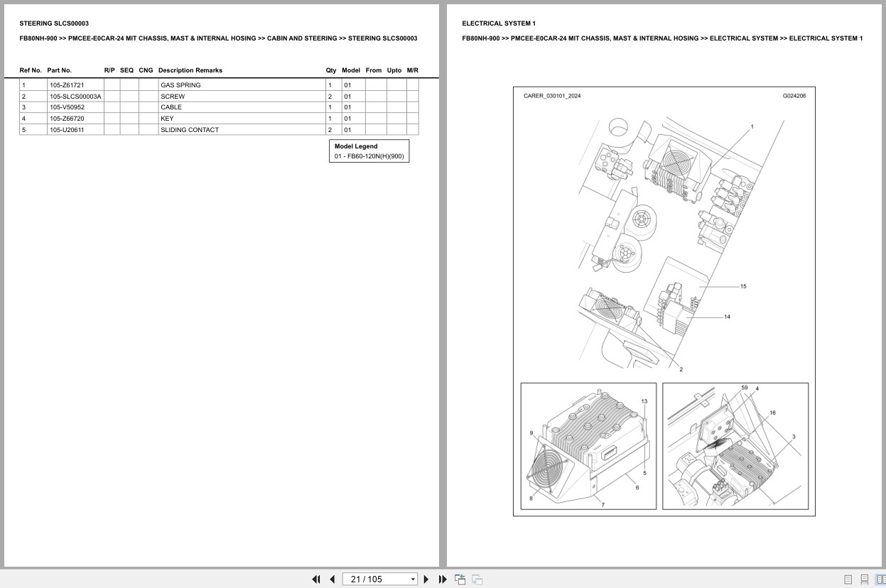
Task: Click the SEQ column header
Action: (126, 70)
